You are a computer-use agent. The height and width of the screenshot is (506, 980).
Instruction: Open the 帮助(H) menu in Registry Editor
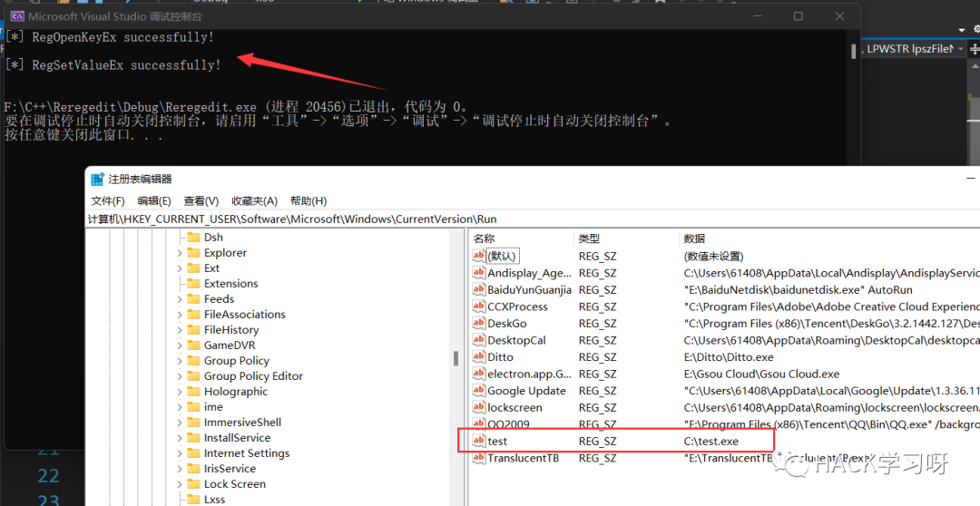tap(309, 200)
